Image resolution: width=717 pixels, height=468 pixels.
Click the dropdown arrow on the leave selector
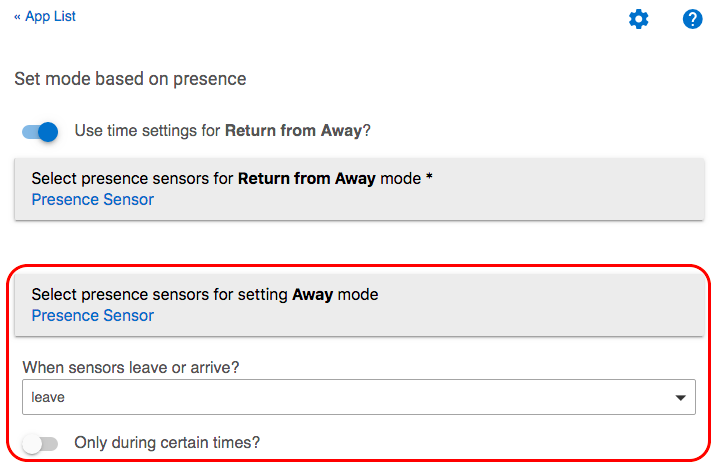(680, 397)
